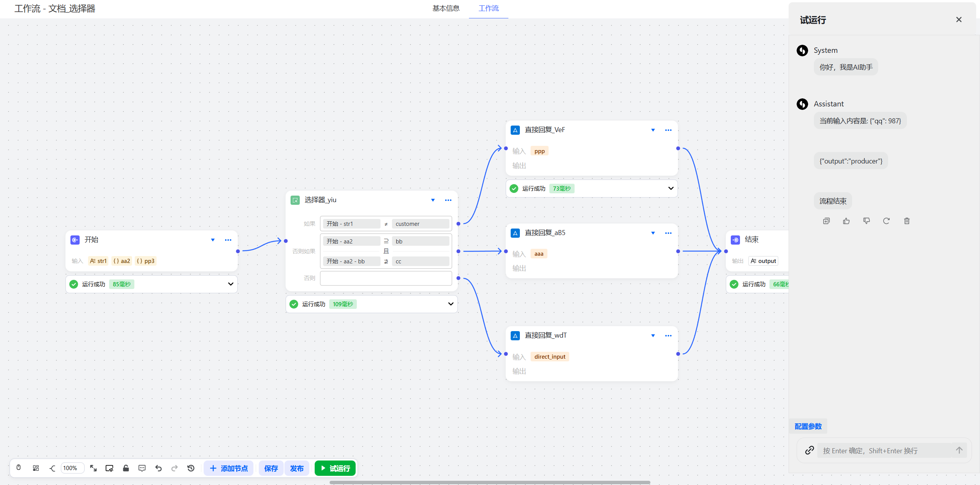Screen dimensions: 980x485
Task: Open the node minimap layout icon
Action: pyautogui.click(x=36, y=468)
